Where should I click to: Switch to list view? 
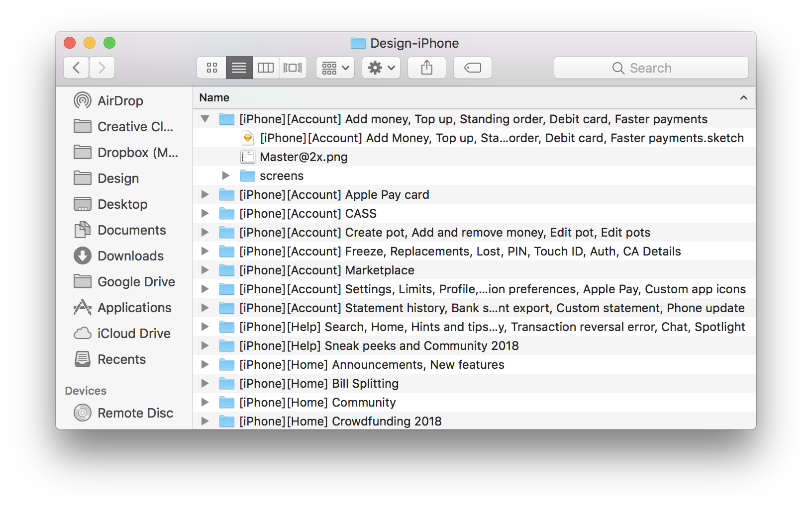tap(239, 68)
